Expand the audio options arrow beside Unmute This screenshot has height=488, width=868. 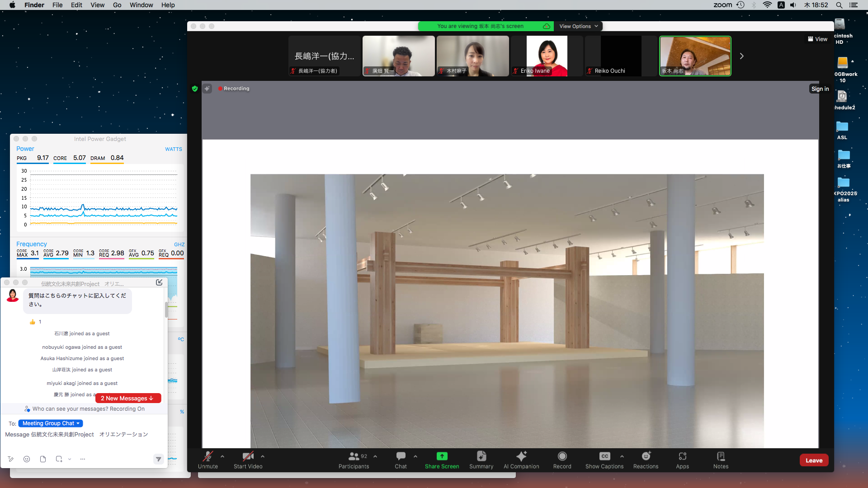[222, 456]
